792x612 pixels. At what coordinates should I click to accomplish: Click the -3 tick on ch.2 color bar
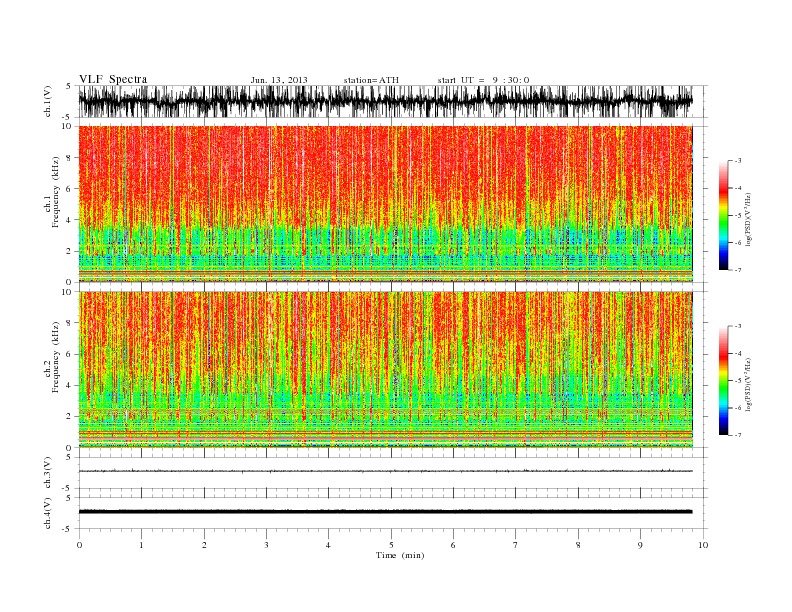pos(737,326)
